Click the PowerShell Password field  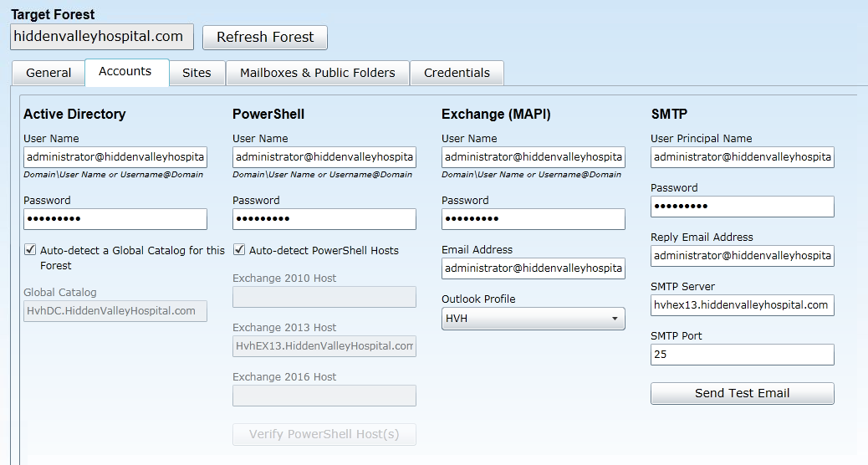[x=324, y=219]
